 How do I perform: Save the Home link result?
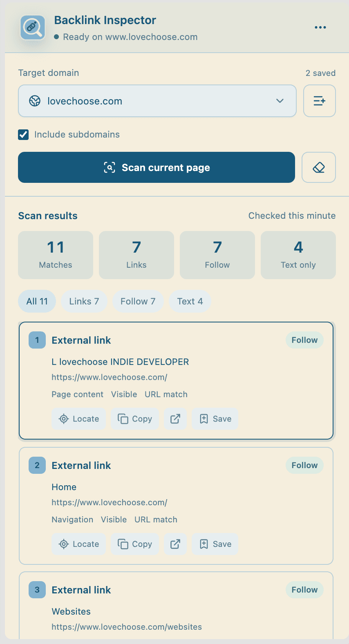click(215, 544)
